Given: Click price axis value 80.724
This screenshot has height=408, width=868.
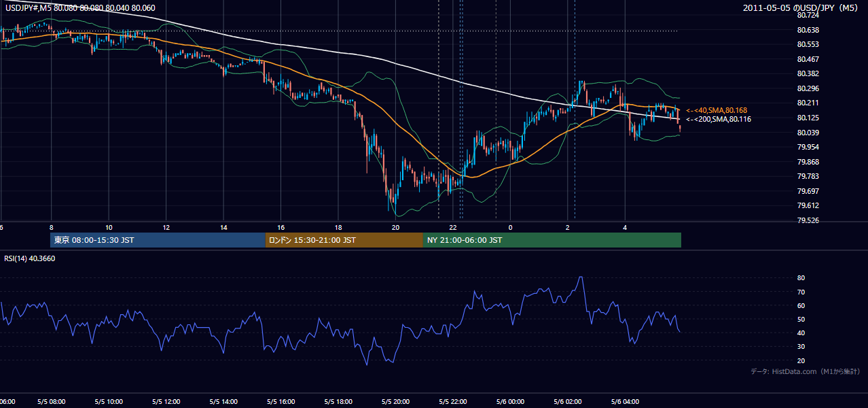Looking at the screenshot, I should pos(807,15).
